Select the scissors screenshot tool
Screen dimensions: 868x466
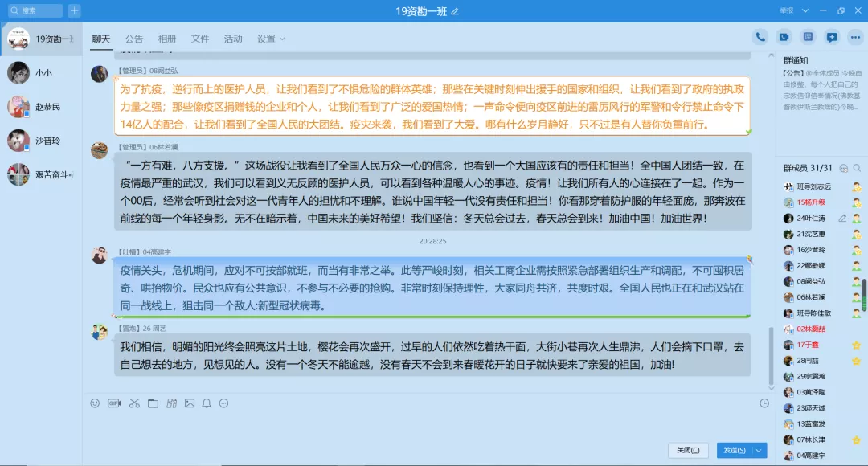click(134, 403)
